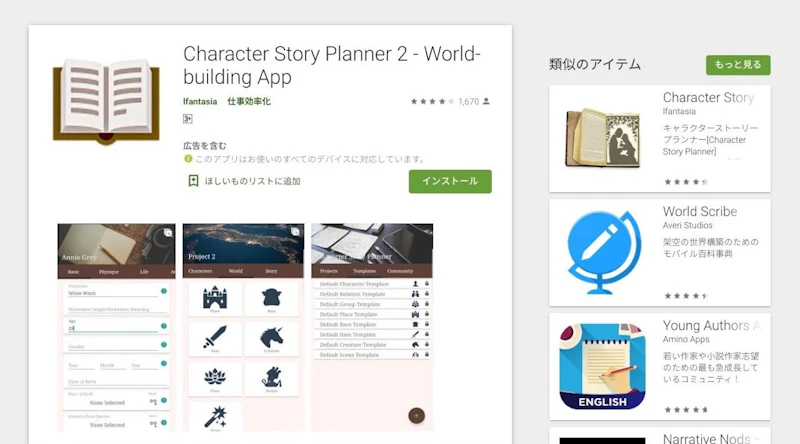The width and height of the screenshot is (800, 444).
Task: Open the Ifantasia developer link
Action: point(200,102)
